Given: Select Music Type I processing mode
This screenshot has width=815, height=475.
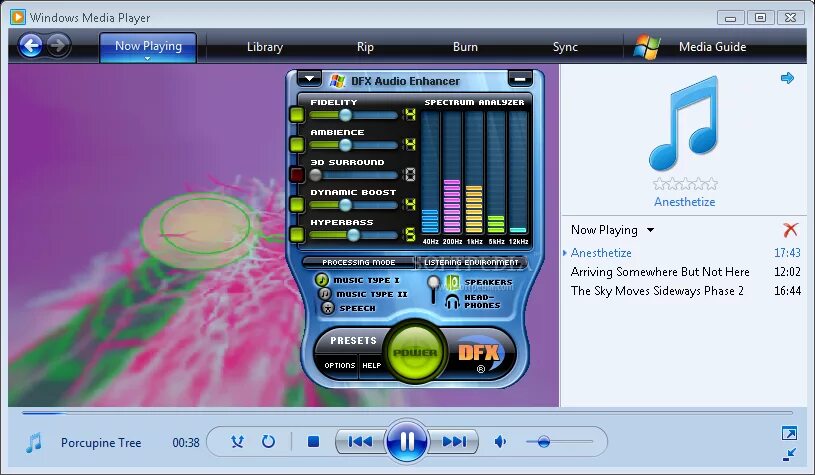Looking at the screenshot, I should 358,280.
